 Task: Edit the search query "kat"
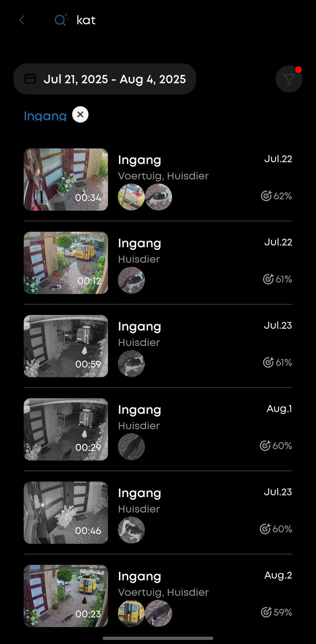click(86, 20)
